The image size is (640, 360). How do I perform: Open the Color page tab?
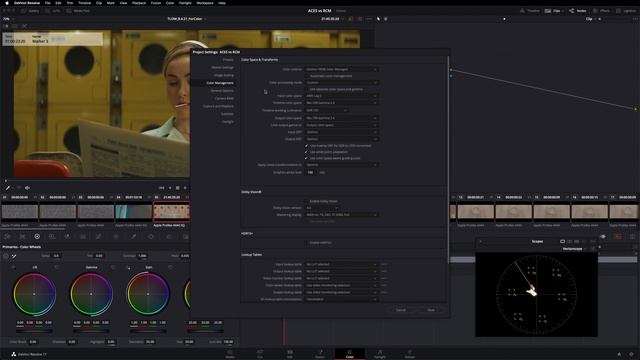(x=350, y=353)
